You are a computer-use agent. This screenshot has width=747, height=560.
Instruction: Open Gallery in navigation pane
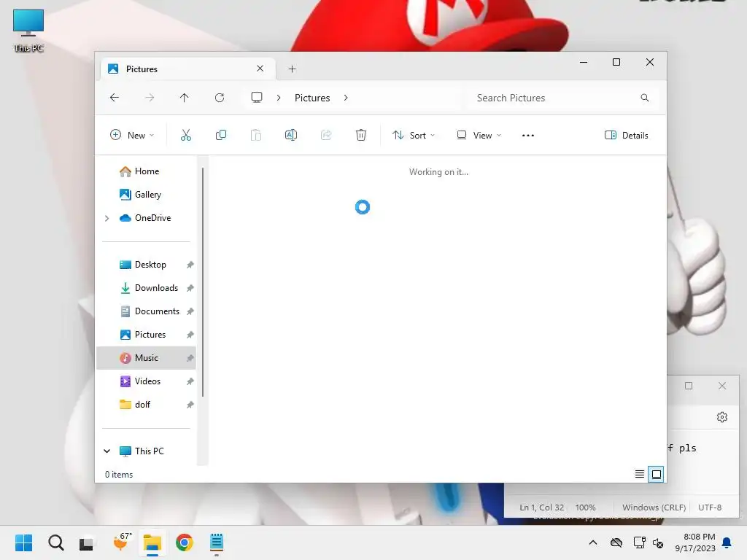pyautogui.click(x=147, y=195)
